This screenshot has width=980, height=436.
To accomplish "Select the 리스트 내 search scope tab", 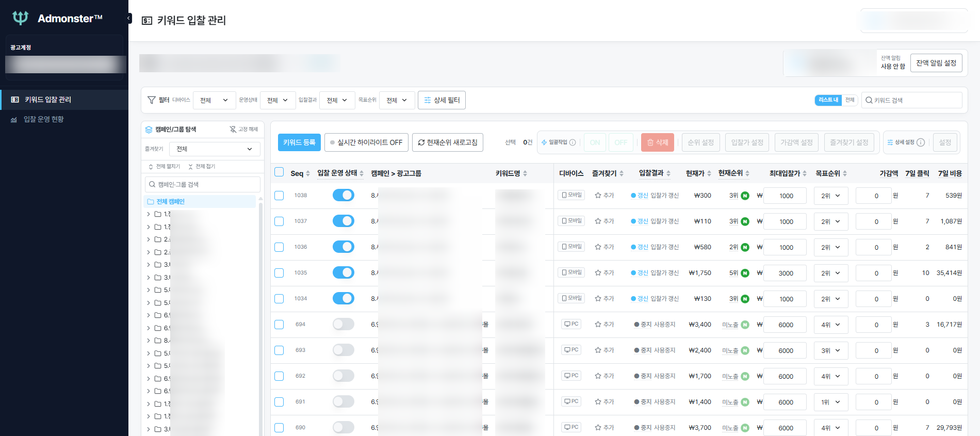I will pyautogui.click(x=828, y=100).
